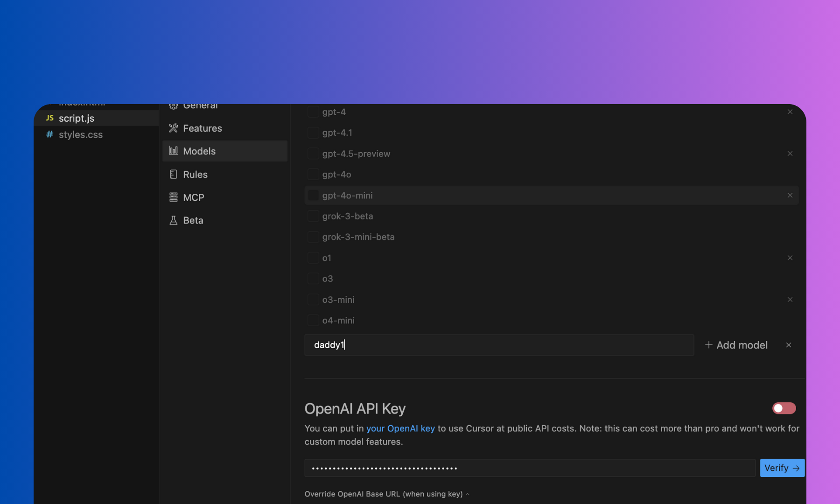Remove the gpt-4o-mini model with its X
Image resolution: width=840 pixels, height=504 pixels.
tap(790, 195)
